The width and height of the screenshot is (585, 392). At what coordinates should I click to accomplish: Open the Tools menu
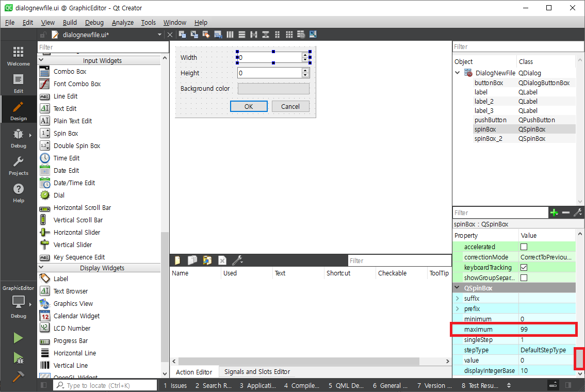pyautogui.click(x=148, y=22)
